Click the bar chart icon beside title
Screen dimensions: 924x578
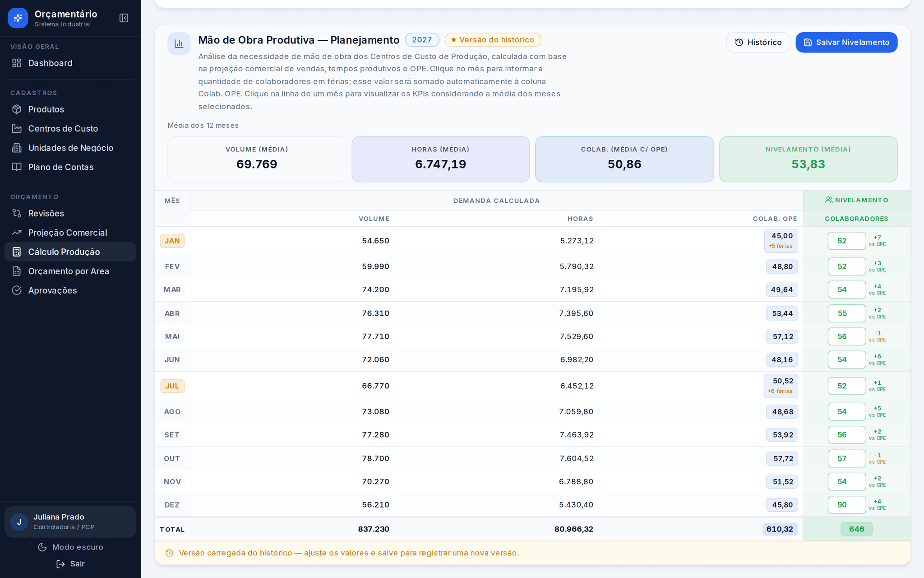(x=179, y=44)
